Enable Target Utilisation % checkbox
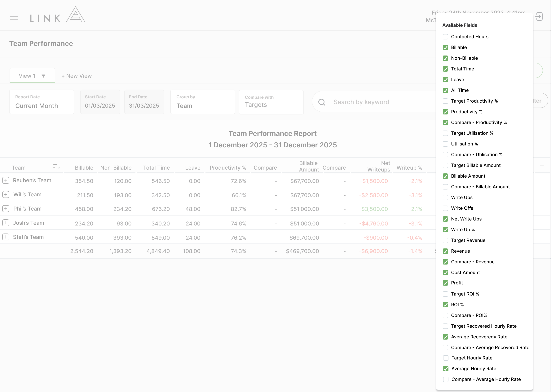The width and height of the screenshot is (551, 392). pyautogui.click(x=445, y=133)
